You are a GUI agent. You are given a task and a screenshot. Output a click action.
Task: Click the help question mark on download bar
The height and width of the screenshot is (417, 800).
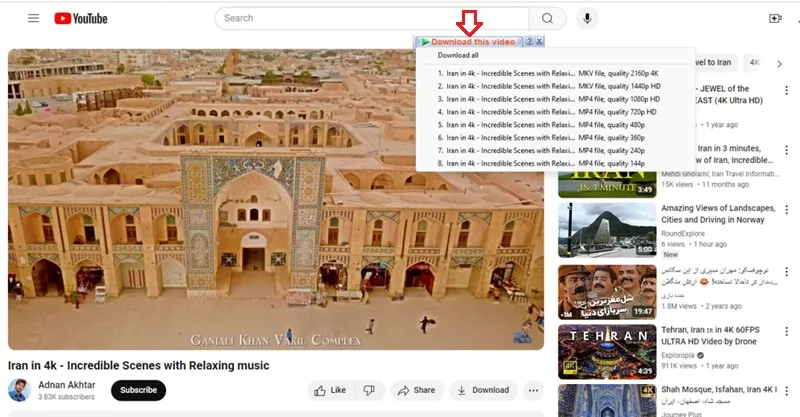click(x=530, y=41)
